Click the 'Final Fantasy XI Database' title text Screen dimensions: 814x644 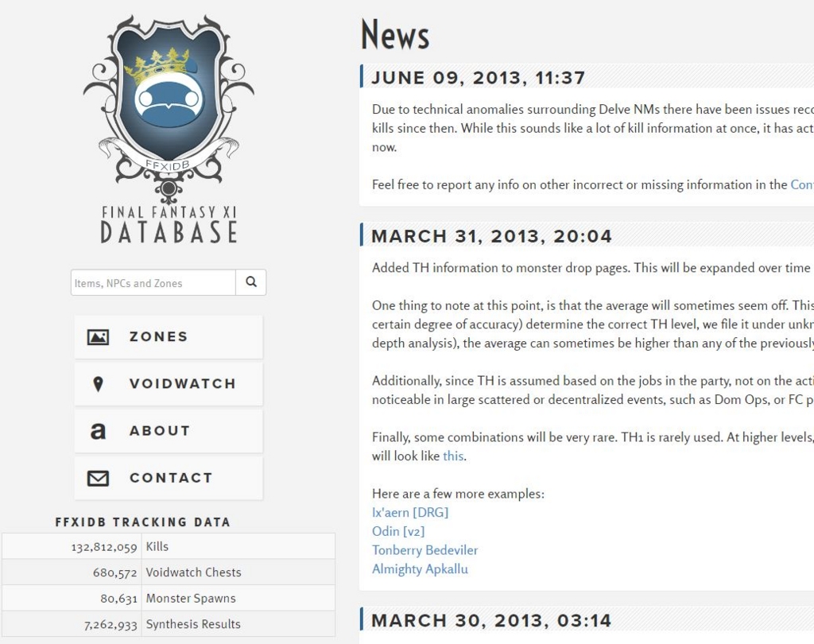(169, 224)
